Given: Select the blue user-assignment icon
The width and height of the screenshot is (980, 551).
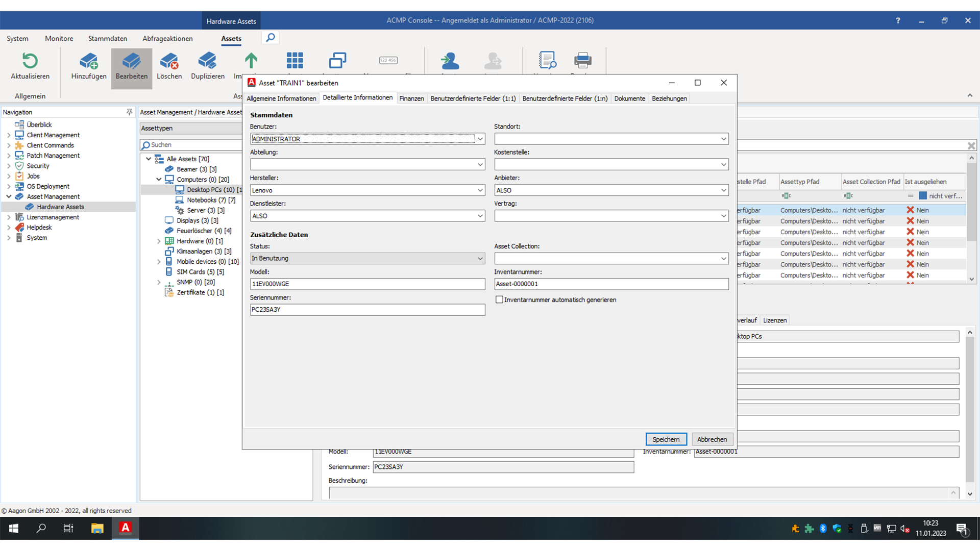Looking at the screenshot, I should [450, 61].
